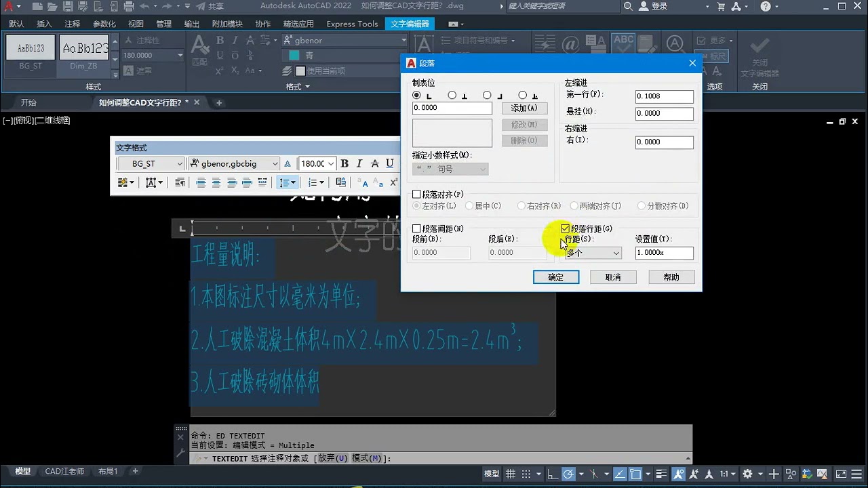
Task: Click the save icon in quick access toolbar
Action: [68, 6]
